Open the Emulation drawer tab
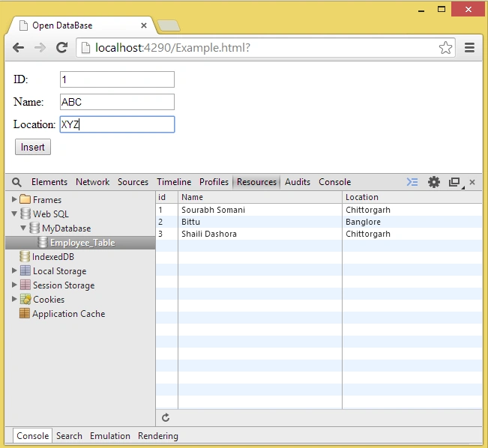The width and height of the screenshot is (488, 448). coord(110,436)
